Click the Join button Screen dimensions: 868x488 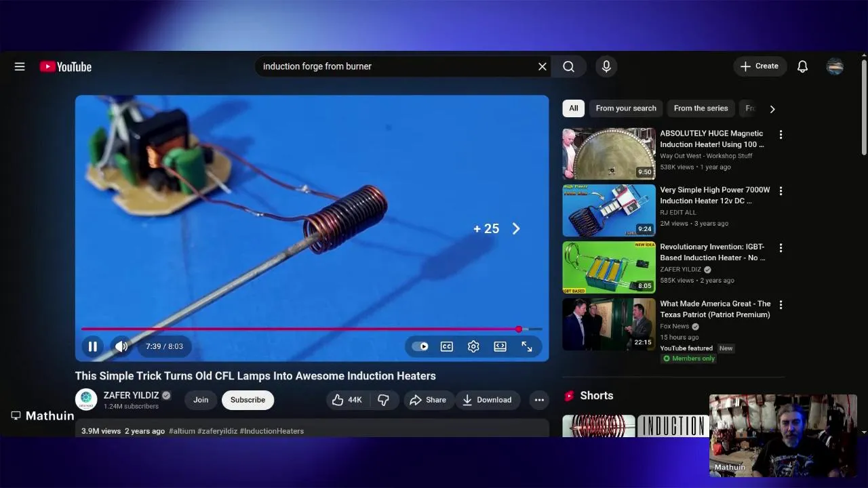click(201, 400)
